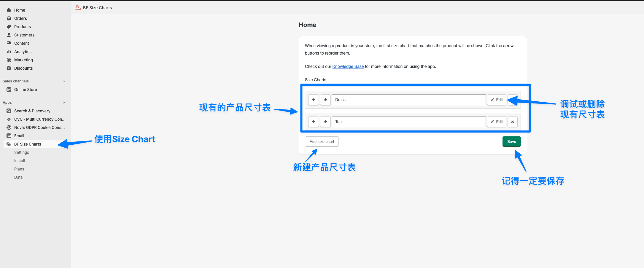Edit the Dress size chart

click(x=496, y=100)
